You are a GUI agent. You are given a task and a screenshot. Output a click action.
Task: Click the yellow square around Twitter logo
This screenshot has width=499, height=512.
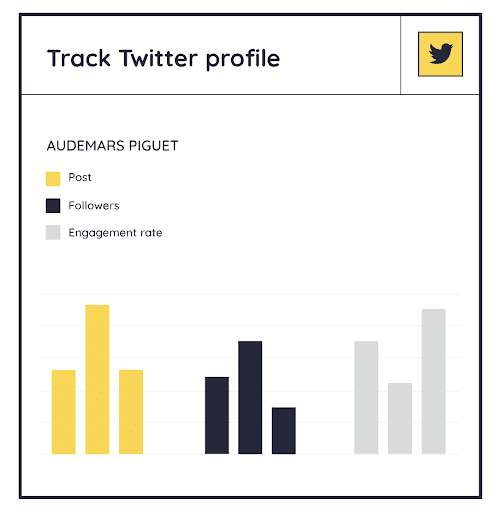[x=440, y=54]
